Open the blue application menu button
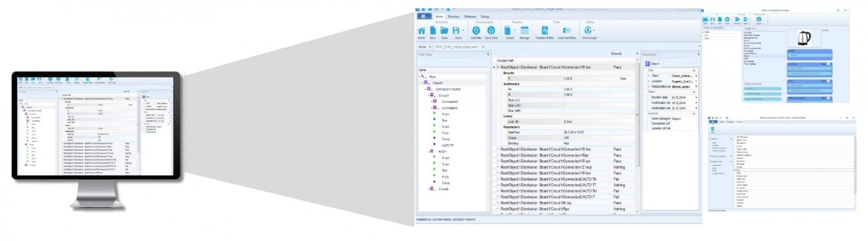This screenshot has width=868, height=241. point(424,16)
